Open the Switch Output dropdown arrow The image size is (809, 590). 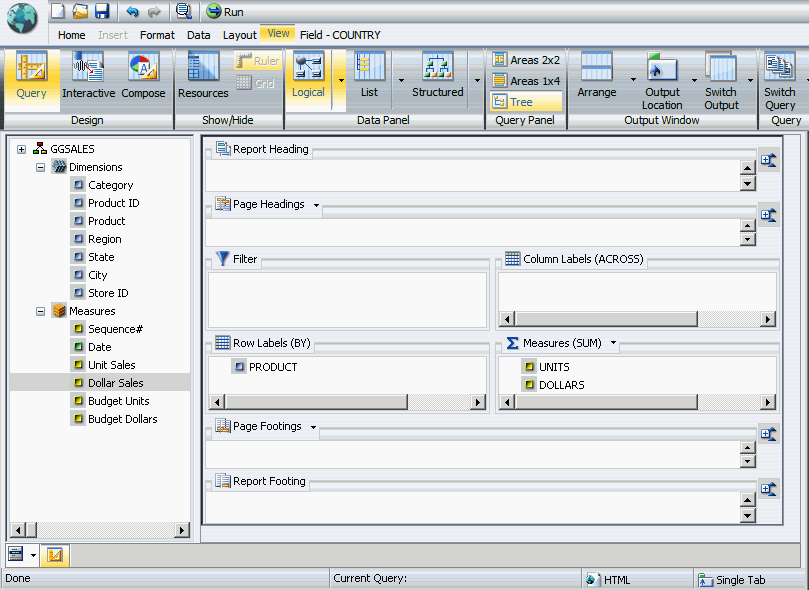(750, 80)
